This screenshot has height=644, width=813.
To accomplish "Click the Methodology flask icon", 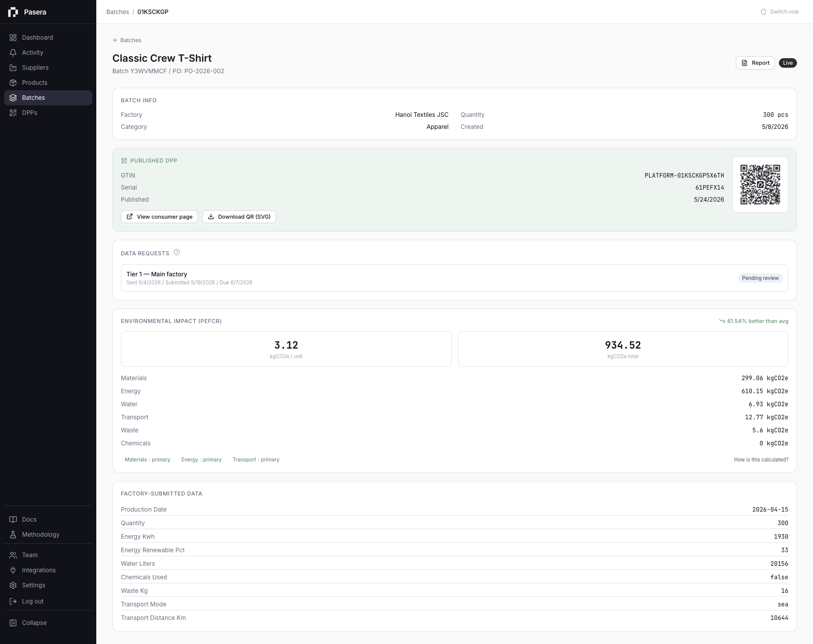I will click(13, 535).
